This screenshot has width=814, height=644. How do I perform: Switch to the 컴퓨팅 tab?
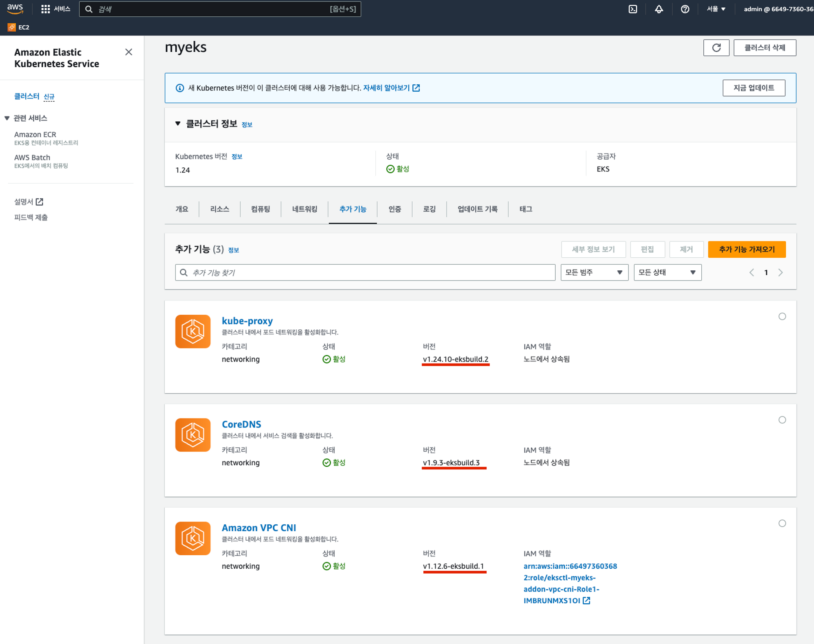coord(260,209)
